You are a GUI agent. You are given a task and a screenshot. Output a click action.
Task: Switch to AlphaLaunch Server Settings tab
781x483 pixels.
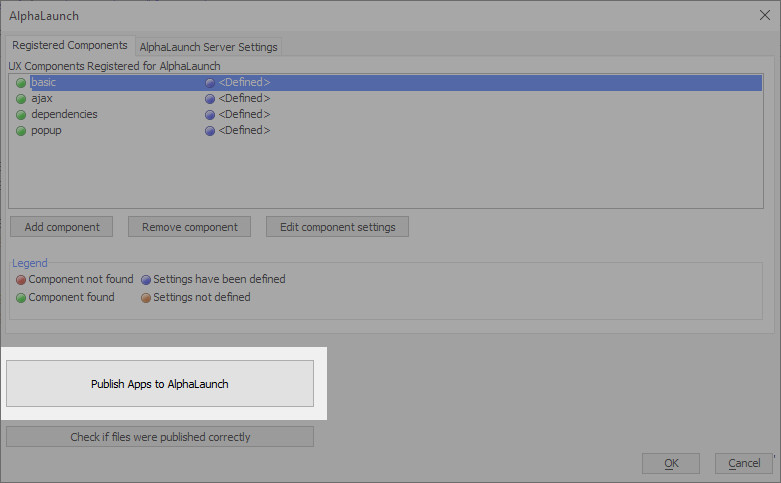click(x=208, y=47)
